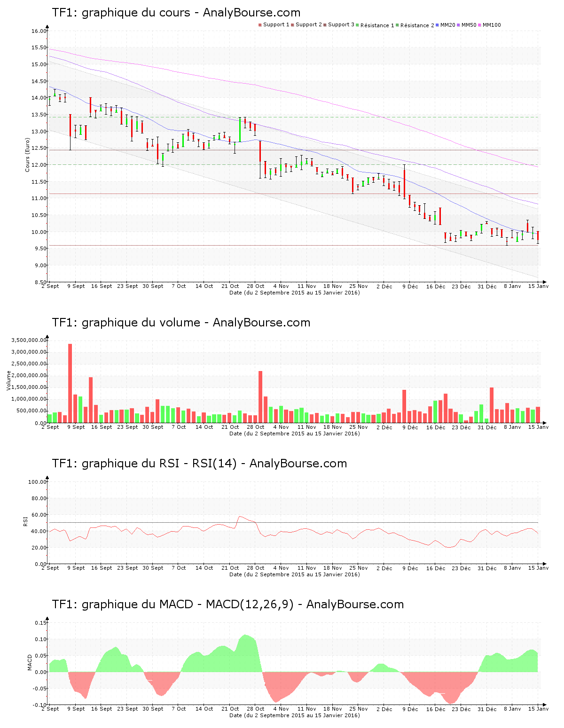Viewport: 564px width, 728px height.
Task: Click the date range caption under MACD chart
Action: coord(295,715)
